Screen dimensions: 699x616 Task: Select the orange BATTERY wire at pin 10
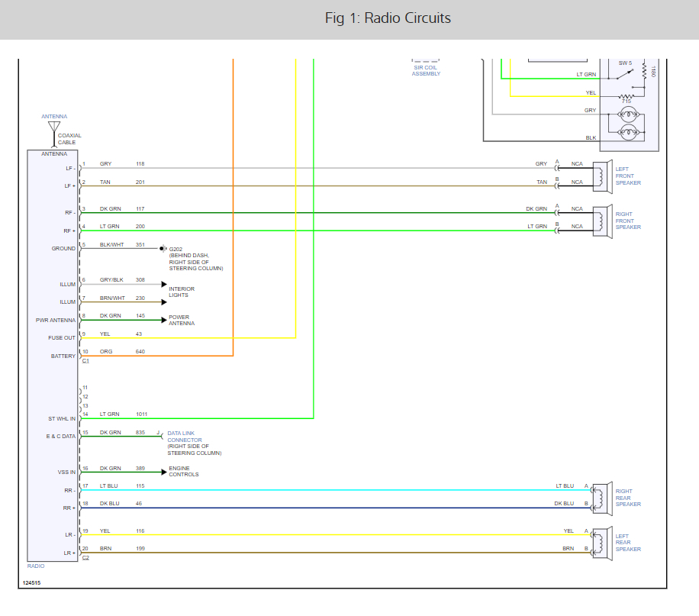(x=153, y=356)
